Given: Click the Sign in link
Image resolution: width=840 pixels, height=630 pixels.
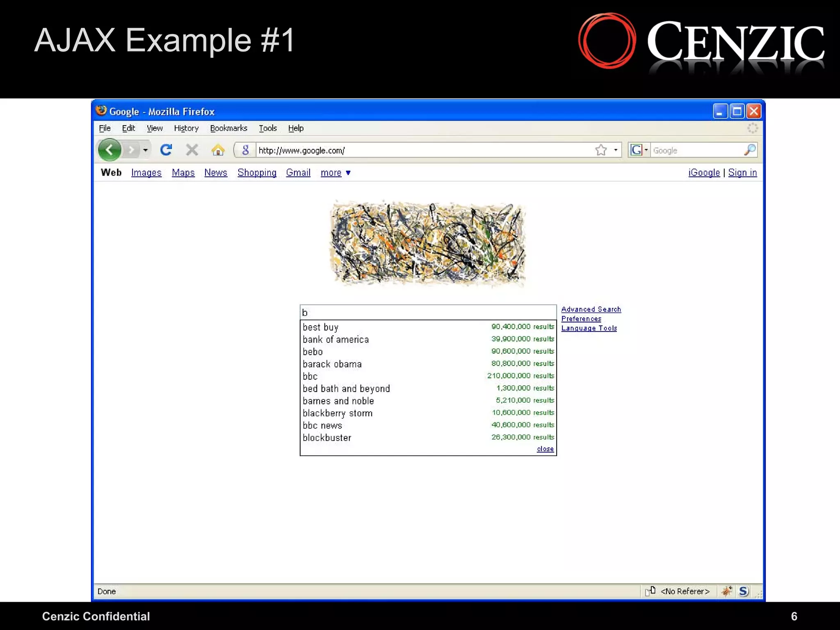Looking at the screenshot, I should click(742, 173).
